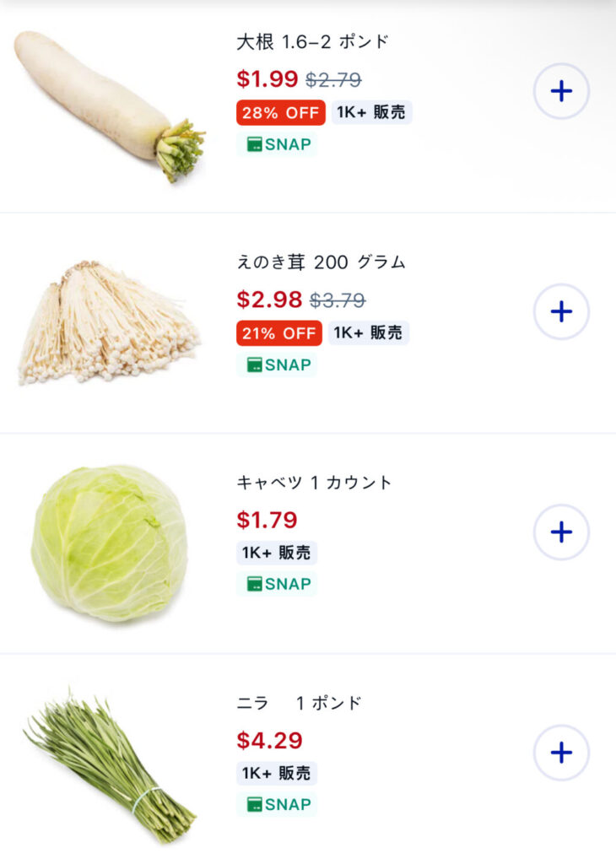Viewport: 616px width, 864px height.
Task: Add daikon radish to cart
Action: tap(561, 91)
